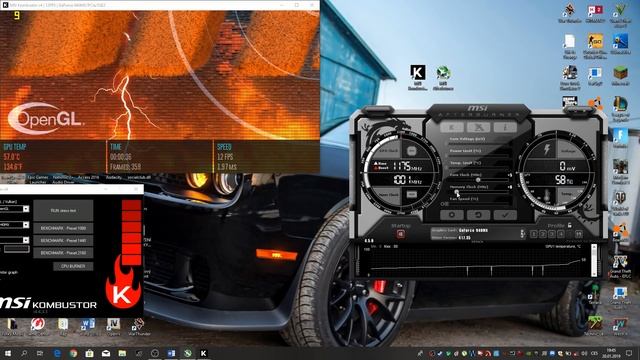Start BENCHMARK Preset 1080 in Kombustor
This screenshot has height=360, width=640.
coord(63,229)
